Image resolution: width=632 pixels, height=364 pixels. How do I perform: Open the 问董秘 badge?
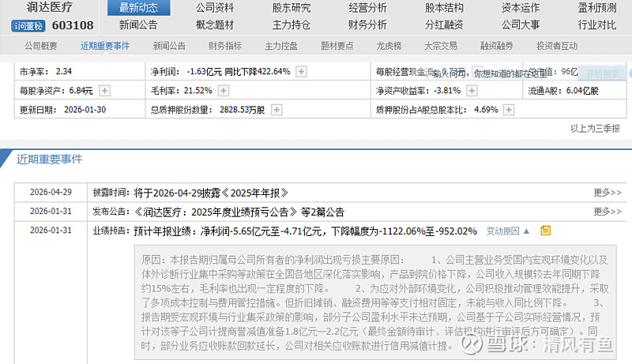(28, 26)
